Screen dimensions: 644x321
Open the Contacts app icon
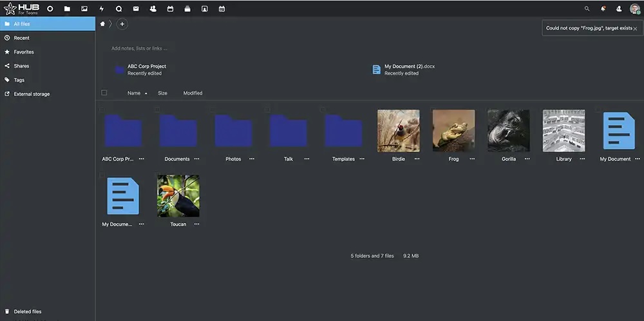click(x=153, y=9)
